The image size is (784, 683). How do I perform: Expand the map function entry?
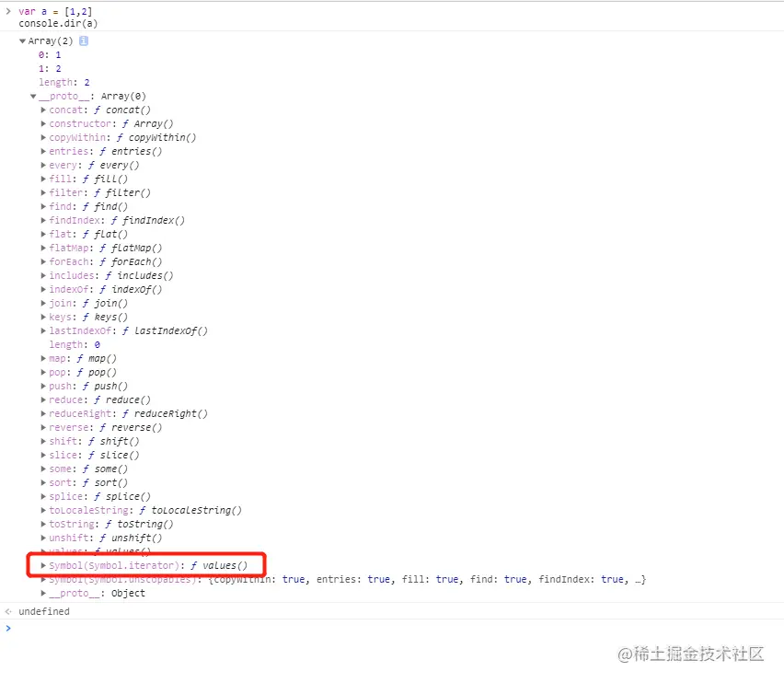point(43,358)
